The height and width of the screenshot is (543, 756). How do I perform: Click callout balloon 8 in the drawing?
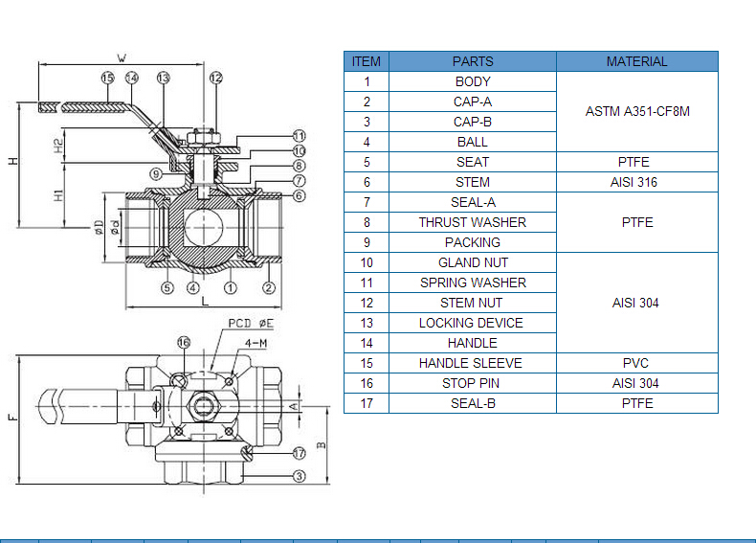click(x=299, y=166)
